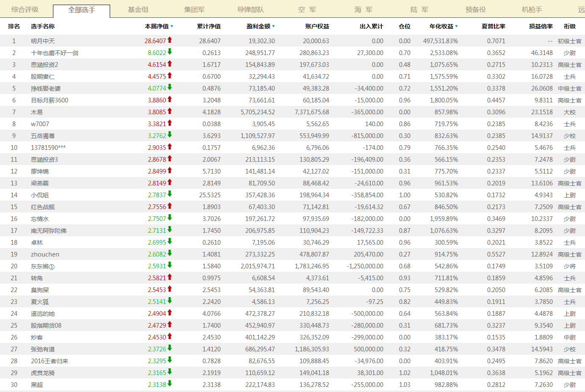Open player 目标月薪3600
Viewport: 585px width, 392px height.
(50, 100)
